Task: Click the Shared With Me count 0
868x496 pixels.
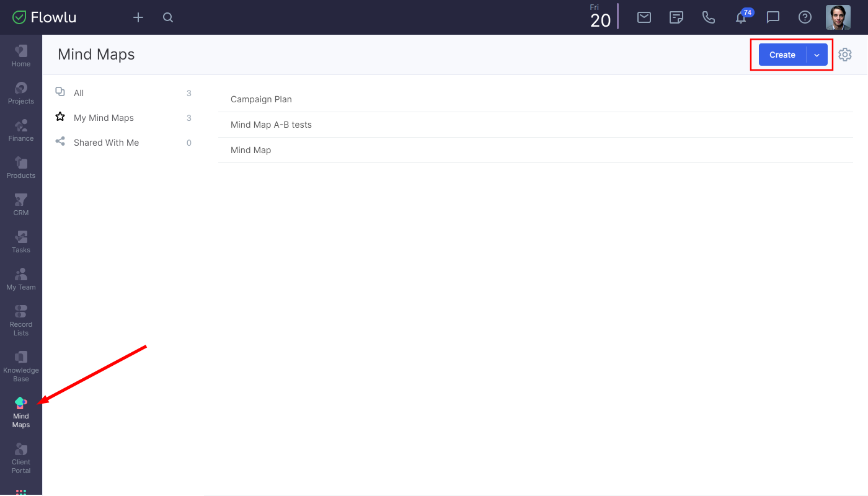Action: coord(189,143)
